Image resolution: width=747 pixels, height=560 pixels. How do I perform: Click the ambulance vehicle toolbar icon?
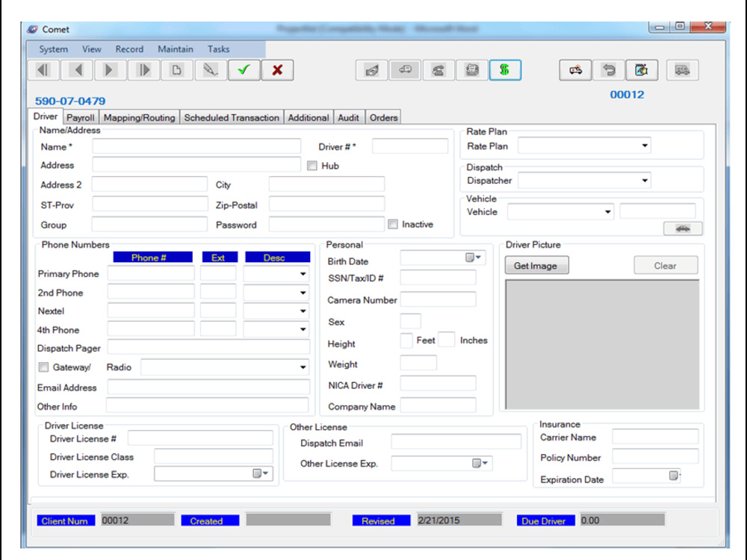[575, 70]
